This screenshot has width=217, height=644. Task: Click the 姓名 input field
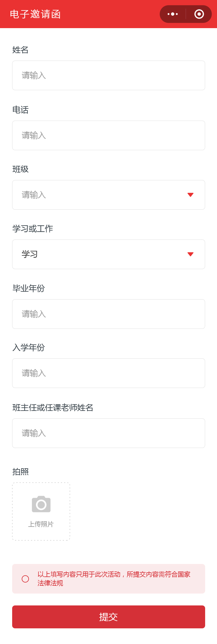coord(108,75)
